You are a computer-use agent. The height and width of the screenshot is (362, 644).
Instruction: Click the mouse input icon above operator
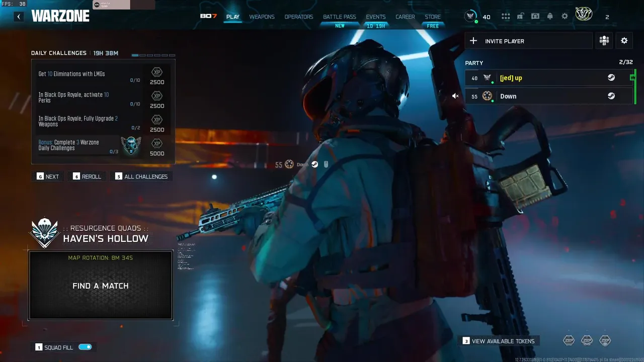(326, 164)
